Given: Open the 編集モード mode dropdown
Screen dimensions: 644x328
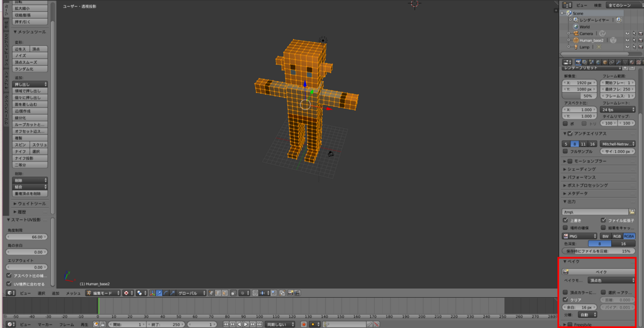Looking at the screenshot, I should (103, 293).
